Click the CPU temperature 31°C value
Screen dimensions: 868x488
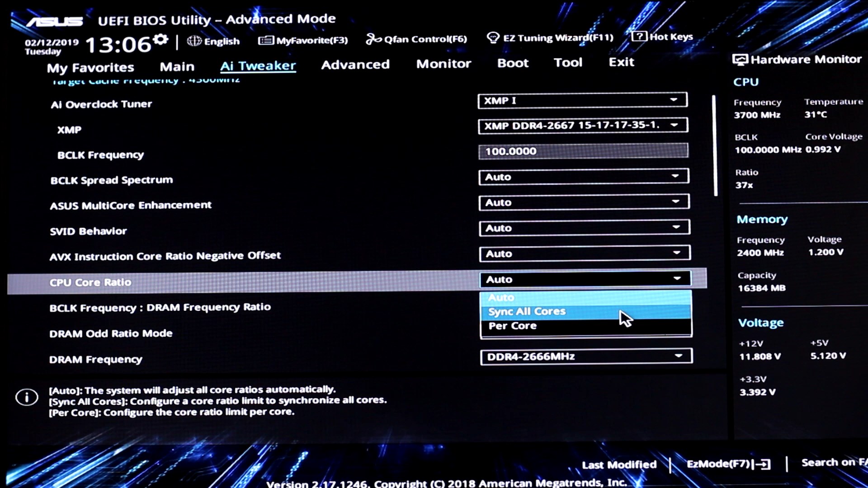coord(816,114)
